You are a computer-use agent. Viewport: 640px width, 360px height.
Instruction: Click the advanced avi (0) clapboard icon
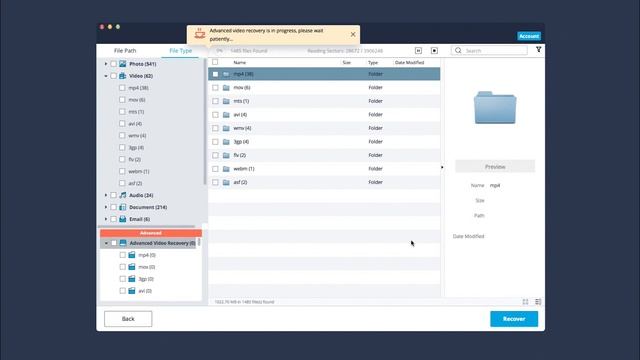click(132, 291)
